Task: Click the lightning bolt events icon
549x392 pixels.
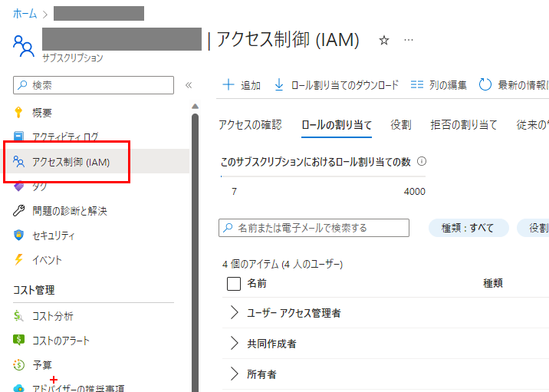Action: pos(18,259)
